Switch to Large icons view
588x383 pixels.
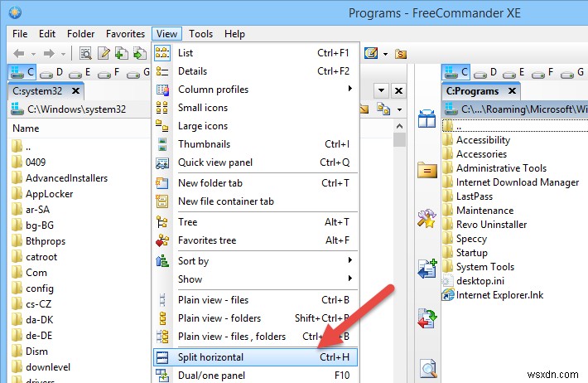pyautogui.click(x=255, y=126)
